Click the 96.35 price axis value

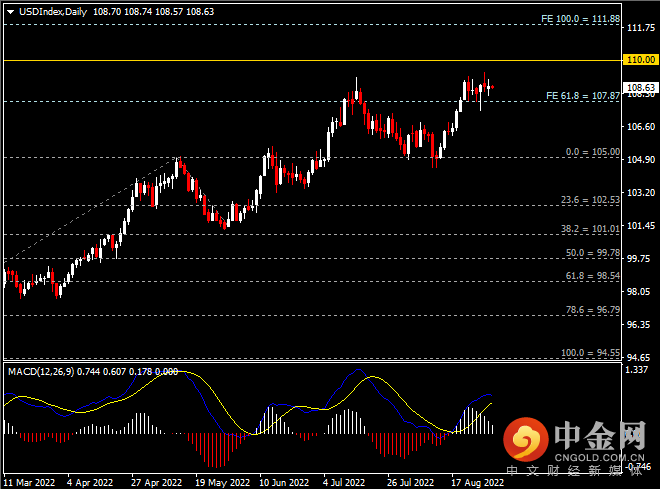coord(641,324)
